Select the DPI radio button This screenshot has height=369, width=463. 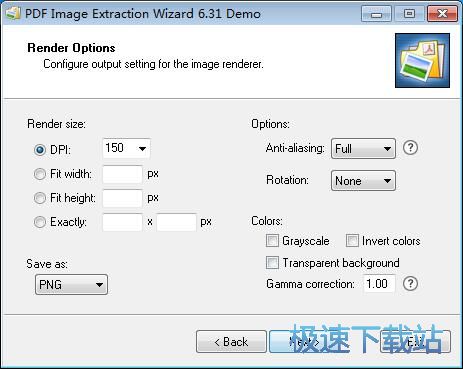[40, 150]
